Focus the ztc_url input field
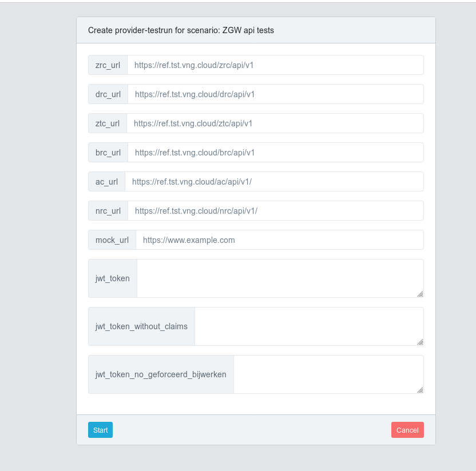 (x=275, y=123)
